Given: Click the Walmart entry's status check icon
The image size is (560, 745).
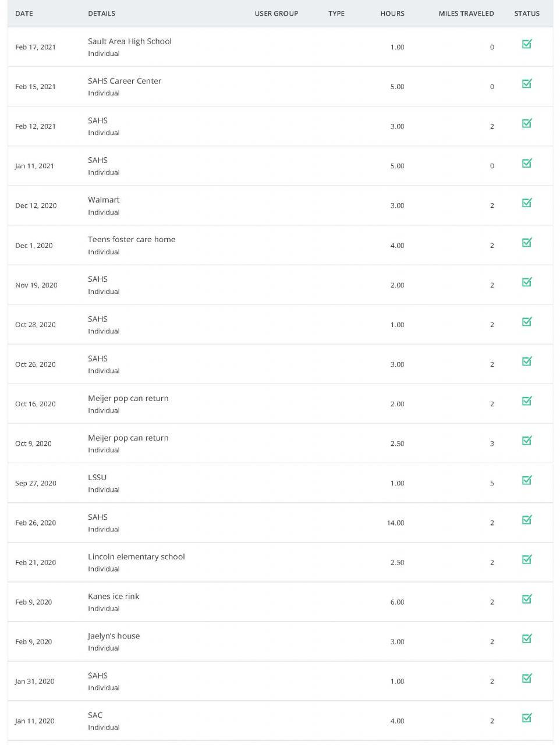Looking at the screenshot, I should [527, 203].
